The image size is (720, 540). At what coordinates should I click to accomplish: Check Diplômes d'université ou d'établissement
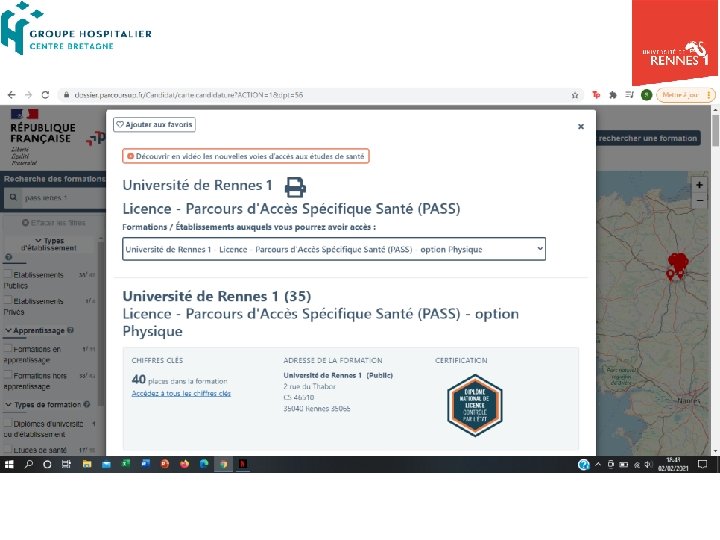[x=8, y=423]
